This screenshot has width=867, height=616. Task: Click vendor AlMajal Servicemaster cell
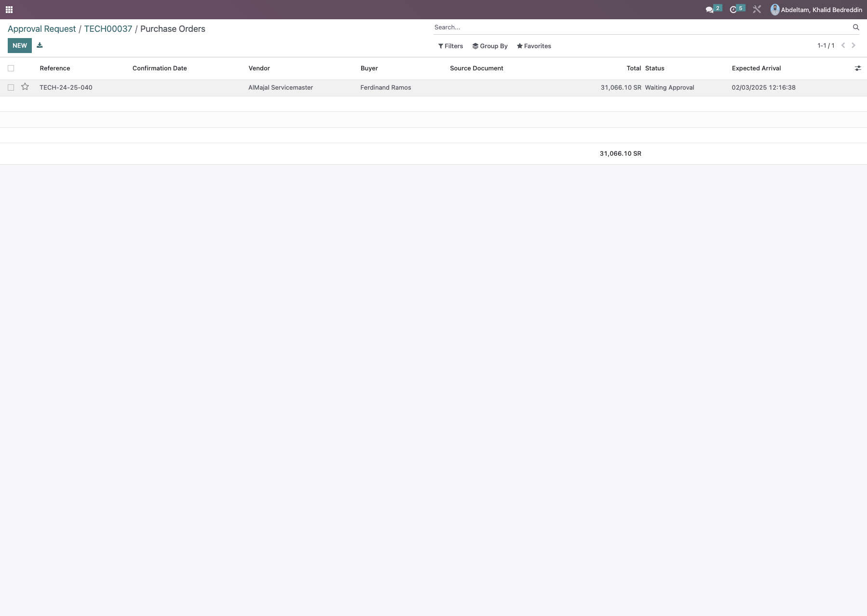(x=281, y=88)
